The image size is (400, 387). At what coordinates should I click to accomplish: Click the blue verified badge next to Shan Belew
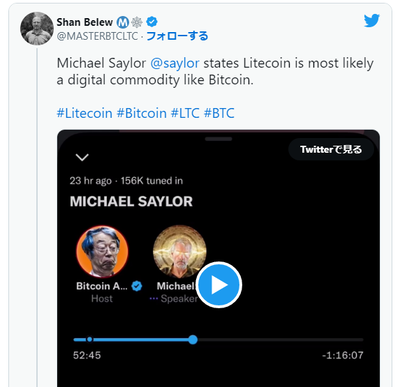click(x=152, y=22)
